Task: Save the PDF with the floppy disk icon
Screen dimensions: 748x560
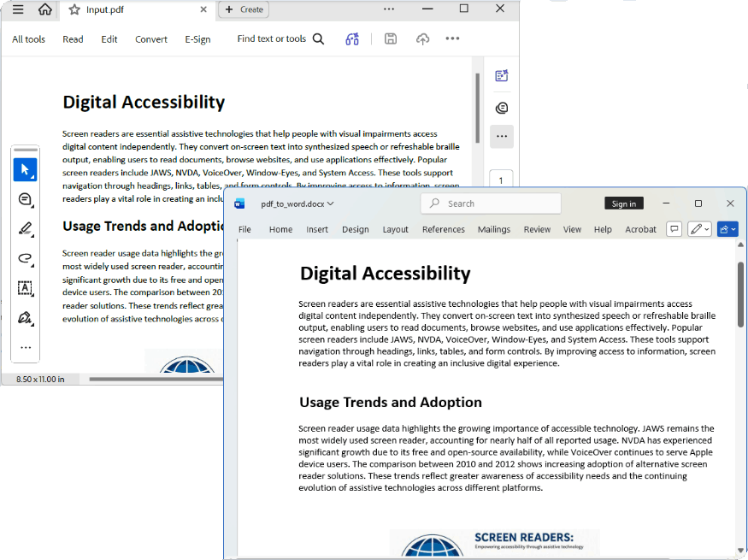Action: (390, 39)
